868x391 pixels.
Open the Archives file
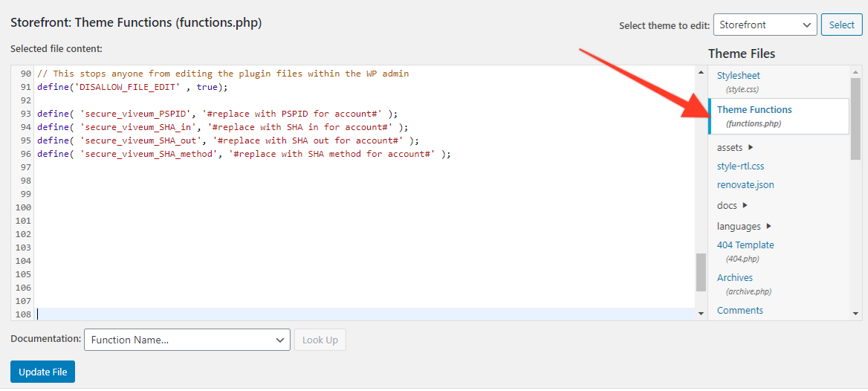point(734,277)
